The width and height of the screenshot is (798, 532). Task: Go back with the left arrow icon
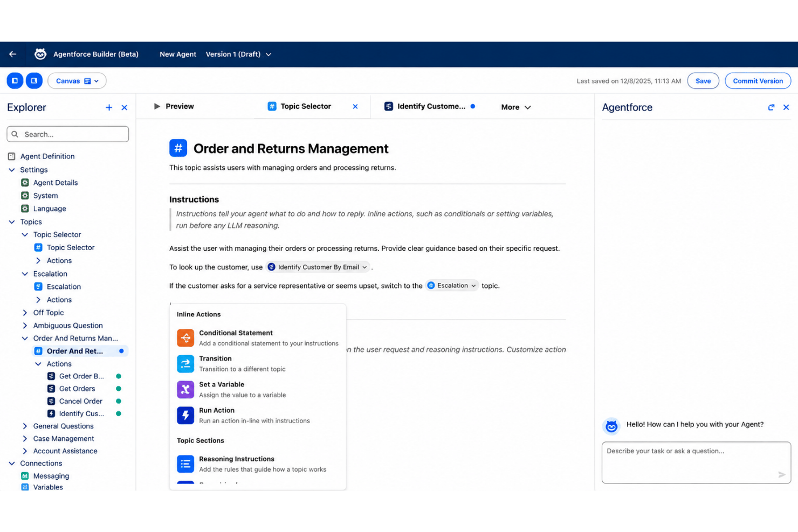pos(13,54)
